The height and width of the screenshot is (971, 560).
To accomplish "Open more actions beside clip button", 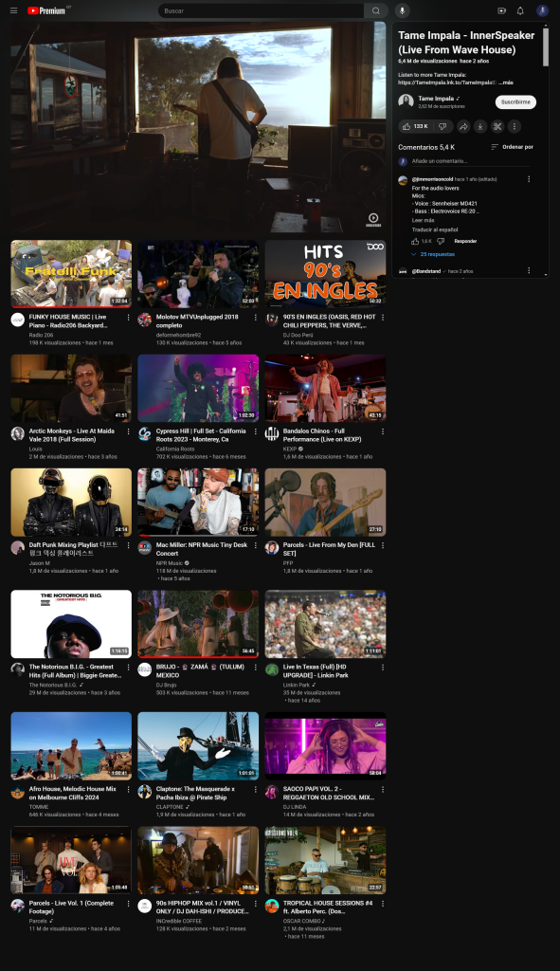I will point(515,126).
